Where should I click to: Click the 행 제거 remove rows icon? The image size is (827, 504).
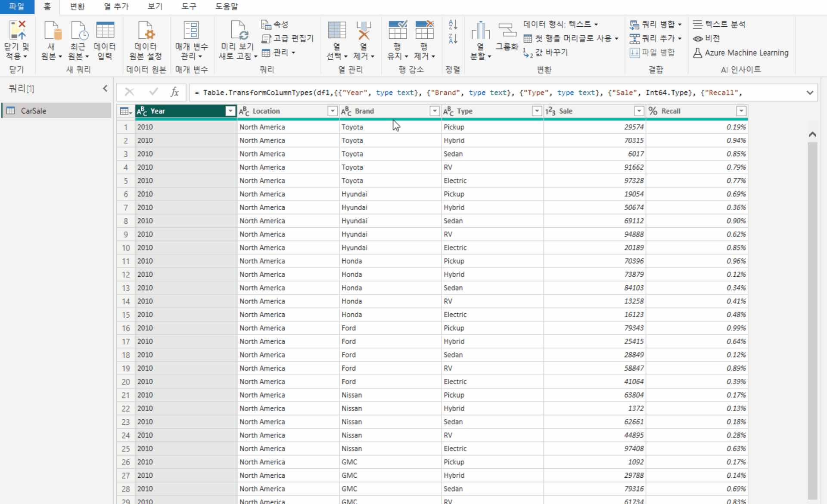(x=424, y=30)
